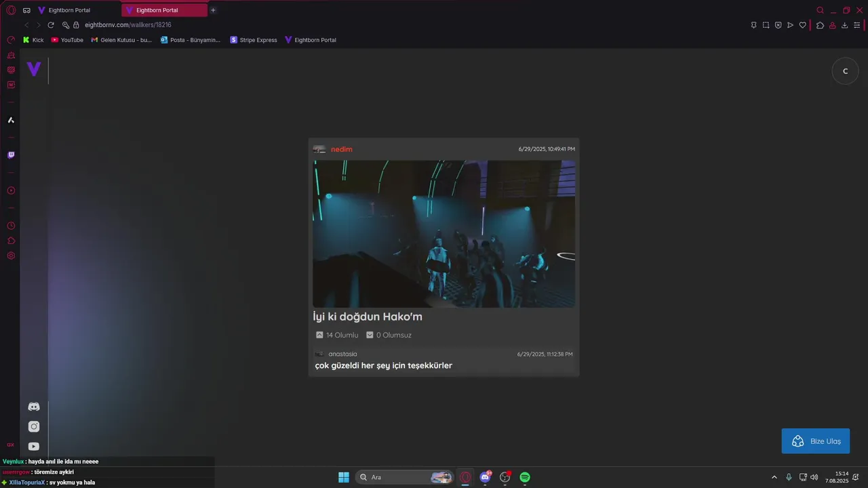
Task: Click the Bize Ulaş contact button
Action: [x=816, y=441]
